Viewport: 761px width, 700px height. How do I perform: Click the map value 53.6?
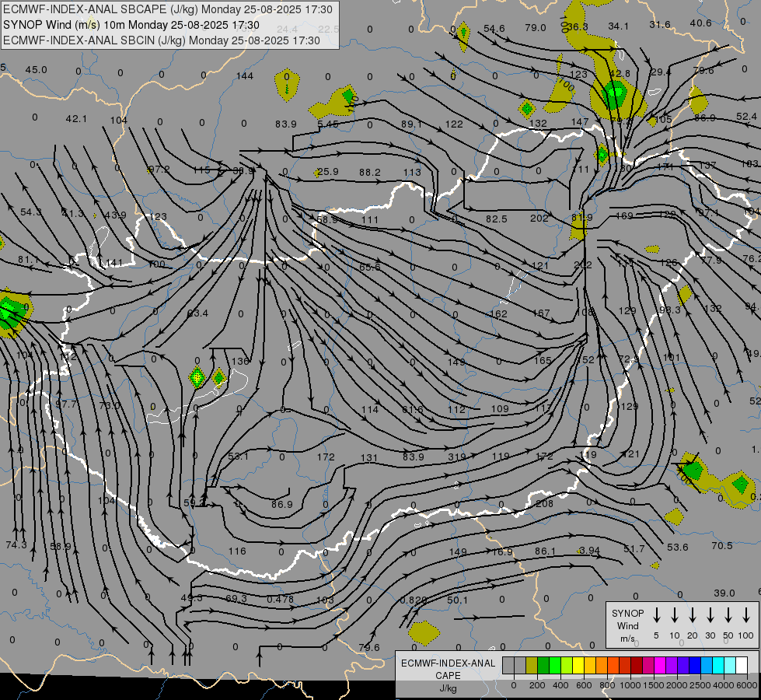677,548
